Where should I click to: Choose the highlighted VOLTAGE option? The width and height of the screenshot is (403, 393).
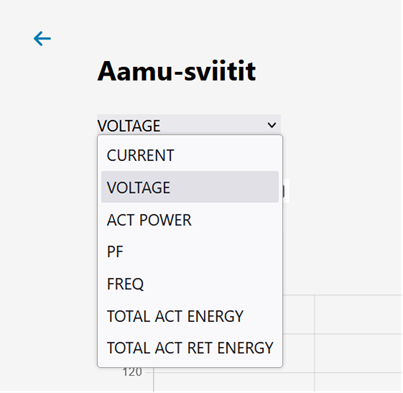pyautogui.click(x=190, y=187)
